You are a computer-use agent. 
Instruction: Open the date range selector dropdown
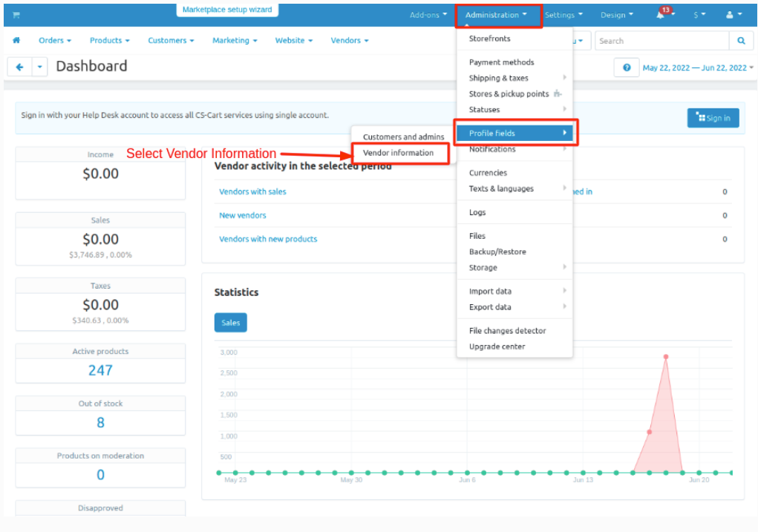pyautogui.click(x=698, y=68)
